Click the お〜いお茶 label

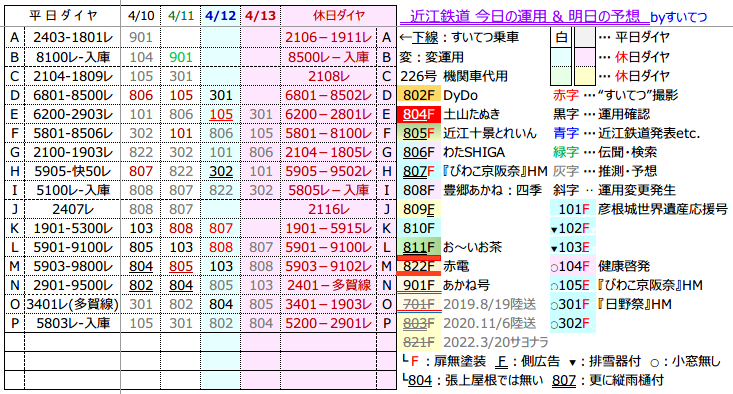[473, 247]
